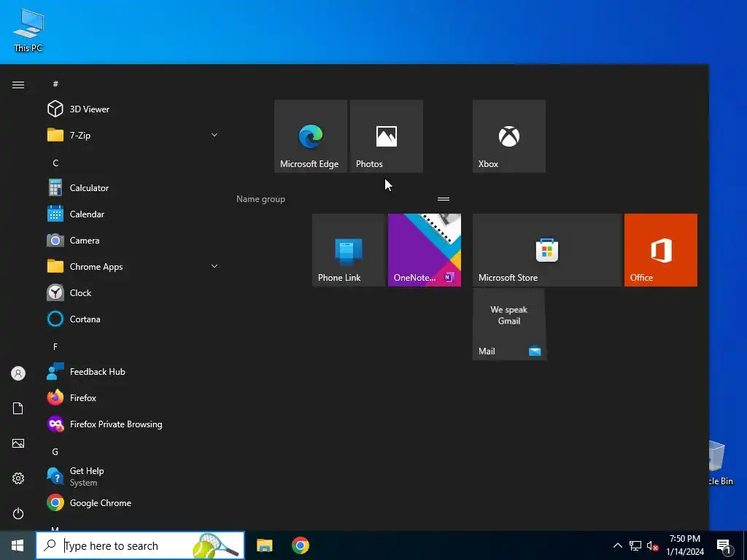The height and width of the screenshot is (560, 747).
Task: Open the notification center
Action: pos(724,546)
